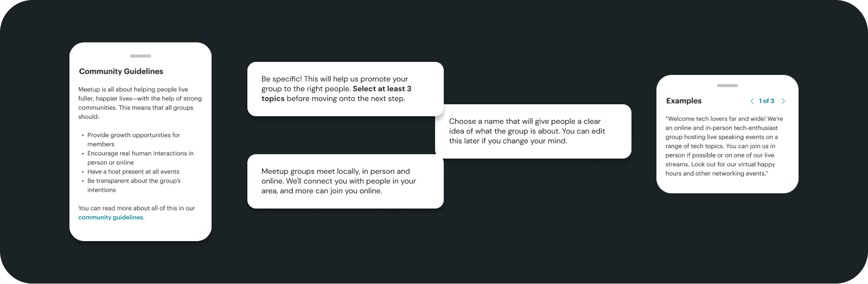Select the 'Choose a name' tooltip card

click(x=533, y=131)
